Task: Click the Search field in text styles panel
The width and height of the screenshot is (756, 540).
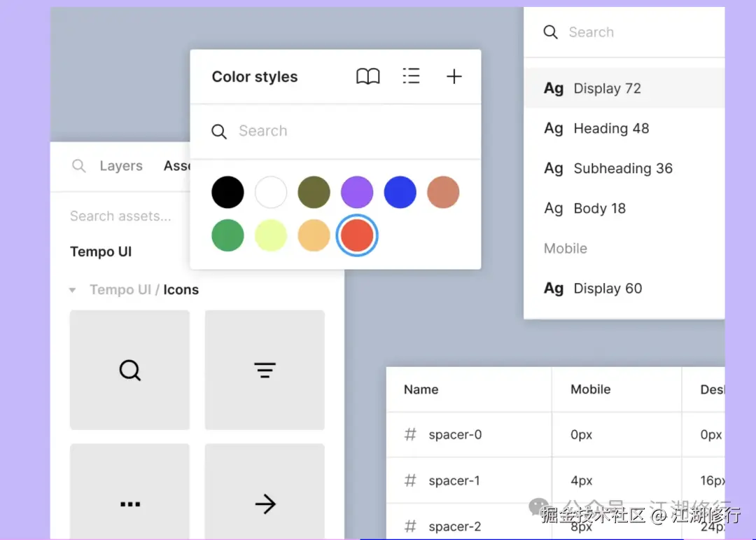Action: pyautogui.click(x=624, y=32)
